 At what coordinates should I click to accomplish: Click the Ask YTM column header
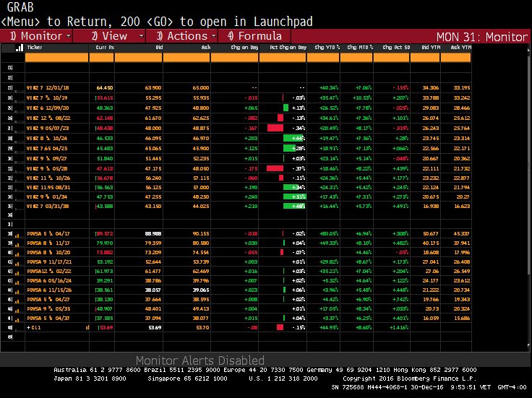tap(456, 48)
